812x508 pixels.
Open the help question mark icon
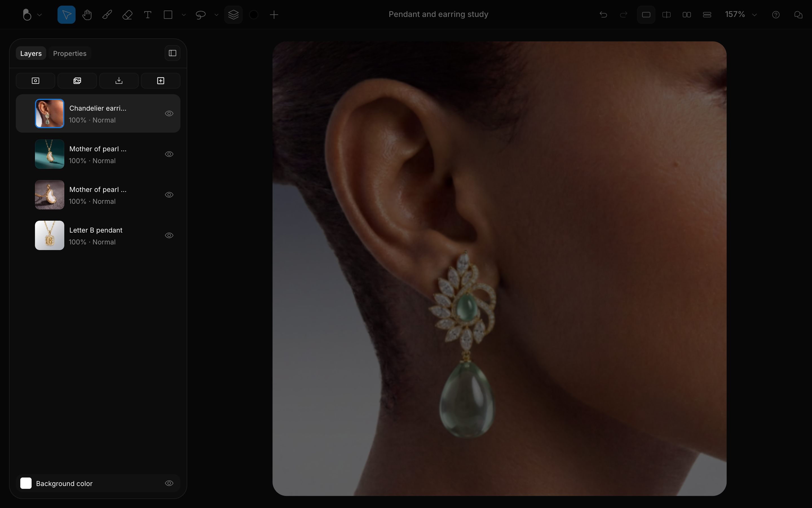coord(776,15)
